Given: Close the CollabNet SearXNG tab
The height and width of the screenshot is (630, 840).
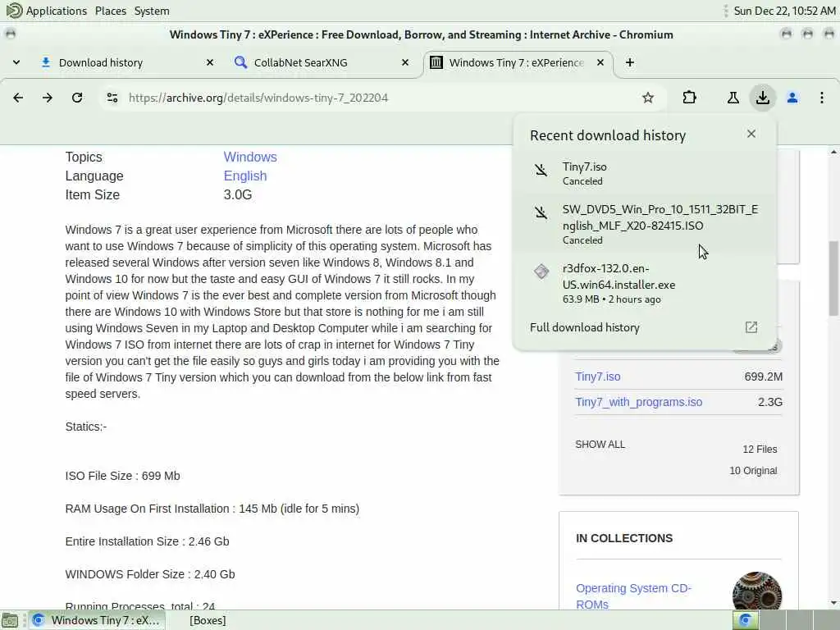Looking at the screenshot, I should [405, 62].
